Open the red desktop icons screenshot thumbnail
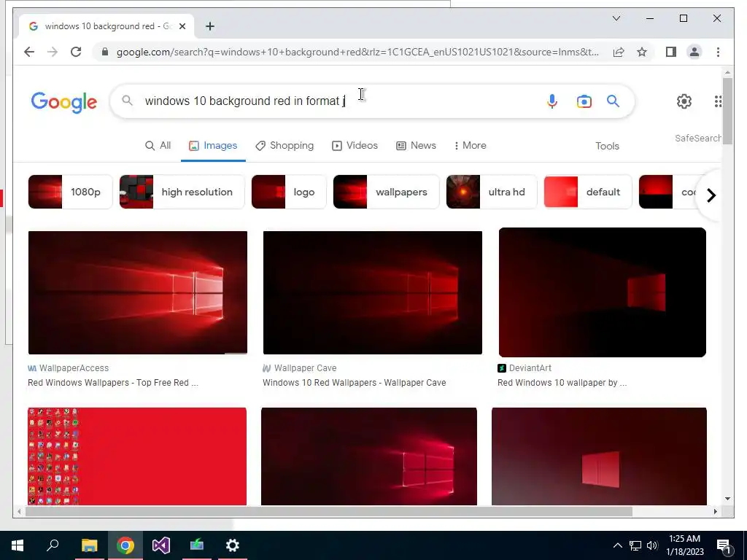The height and width of the screenshot is (560, 747). [137, 456]
